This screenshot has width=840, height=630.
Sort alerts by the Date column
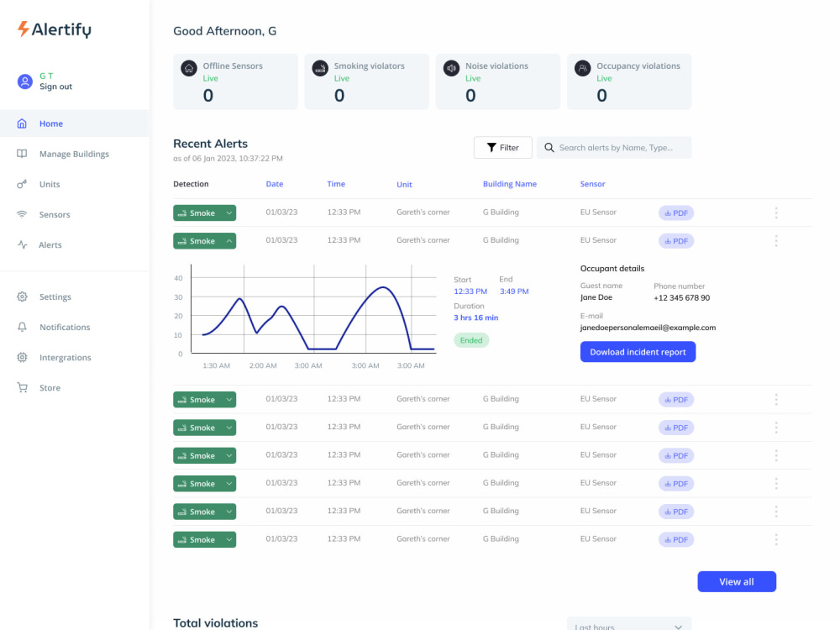click(275, 184)
